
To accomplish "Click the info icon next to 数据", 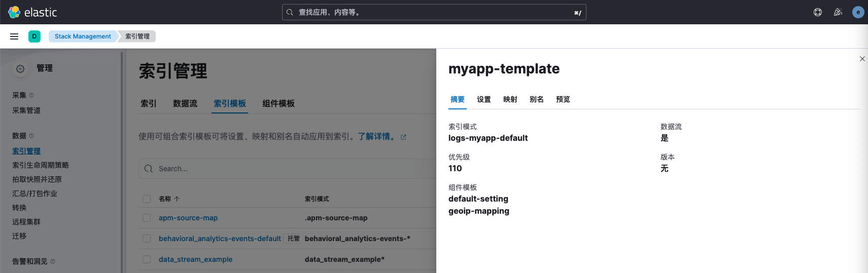I will 31,136.
